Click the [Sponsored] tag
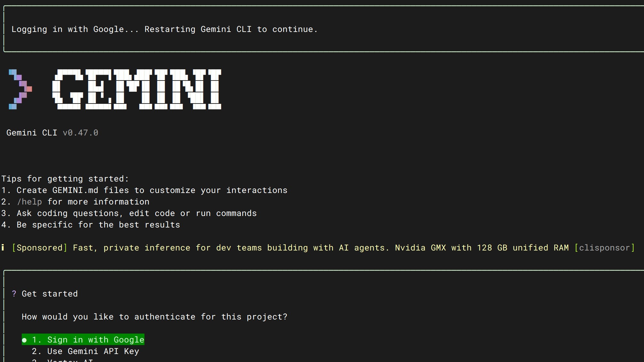The image size is (644, 362). click(x=40, y=248)
